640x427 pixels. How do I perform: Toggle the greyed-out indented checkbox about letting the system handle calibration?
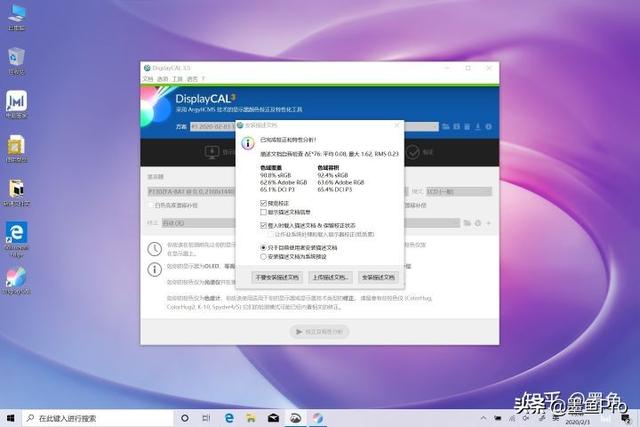270,234
